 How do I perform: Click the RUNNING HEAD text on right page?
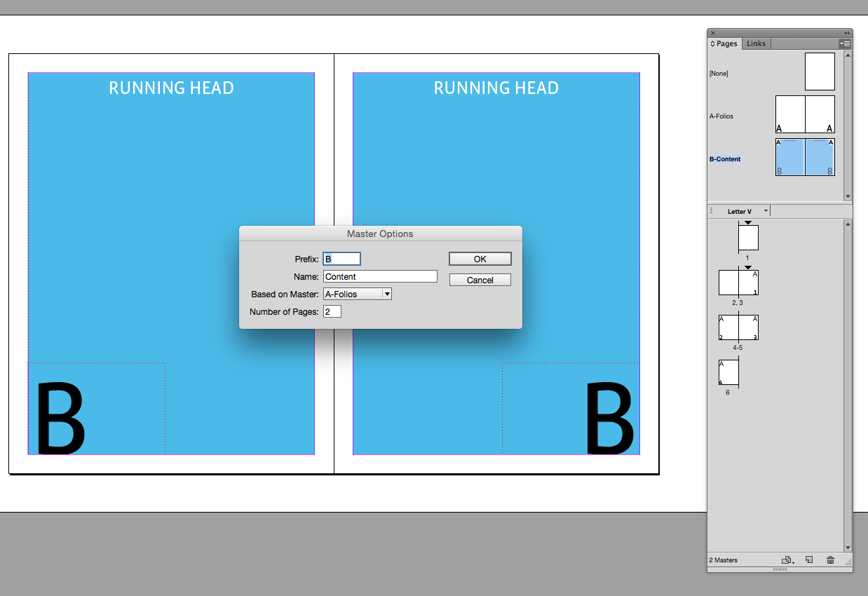tap(496, 88)
